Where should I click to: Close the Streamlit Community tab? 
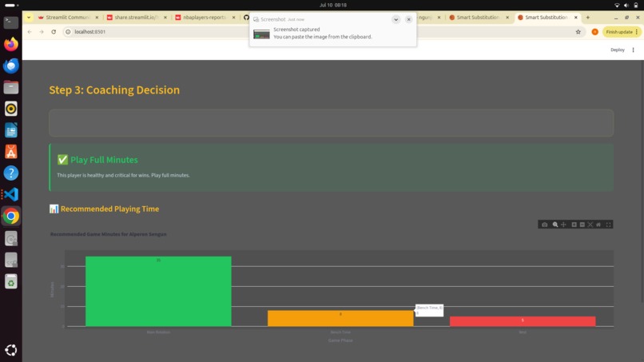97,18
